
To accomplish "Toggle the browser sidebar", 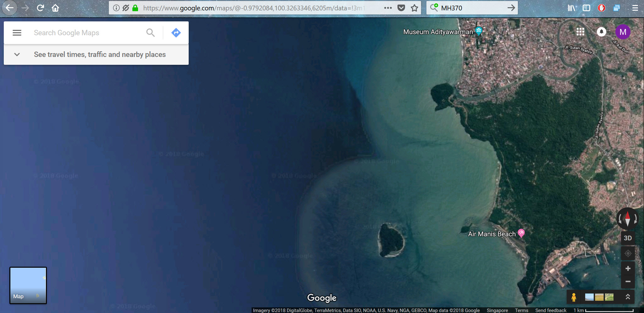I will [x=586, y=8].
